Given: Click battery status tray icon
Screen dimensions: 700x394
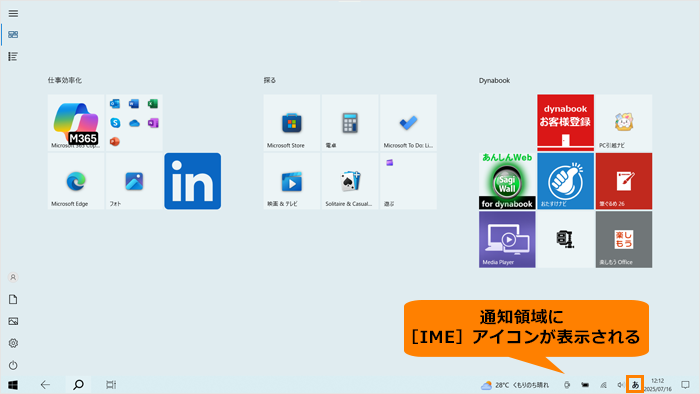Looking at the screenshot, I should tap(585, 385).
